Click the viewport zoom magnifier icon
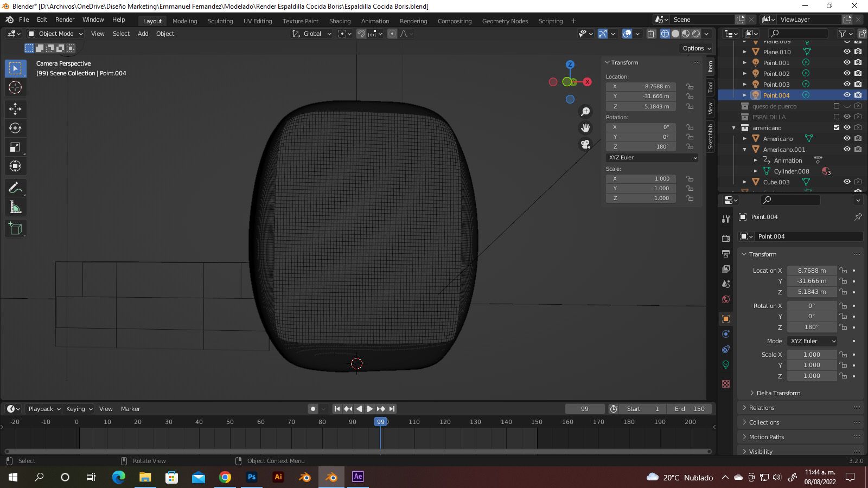The width and height of the screenshot is (868, 488). coord(585,112)
